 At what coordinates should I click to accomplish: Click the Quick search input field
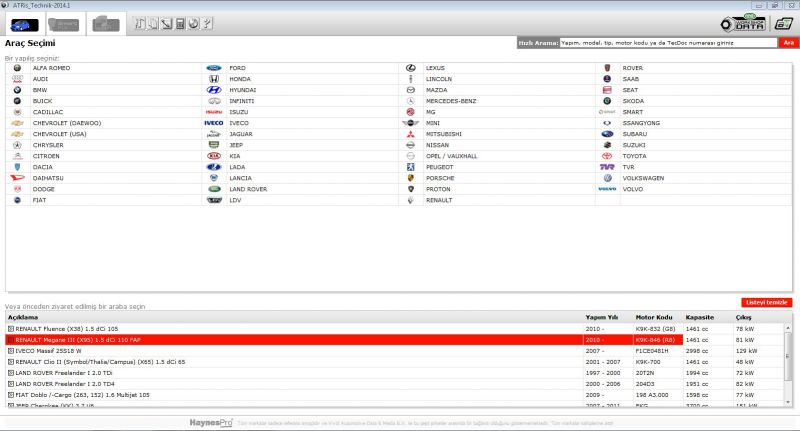(x=668, y=43)
